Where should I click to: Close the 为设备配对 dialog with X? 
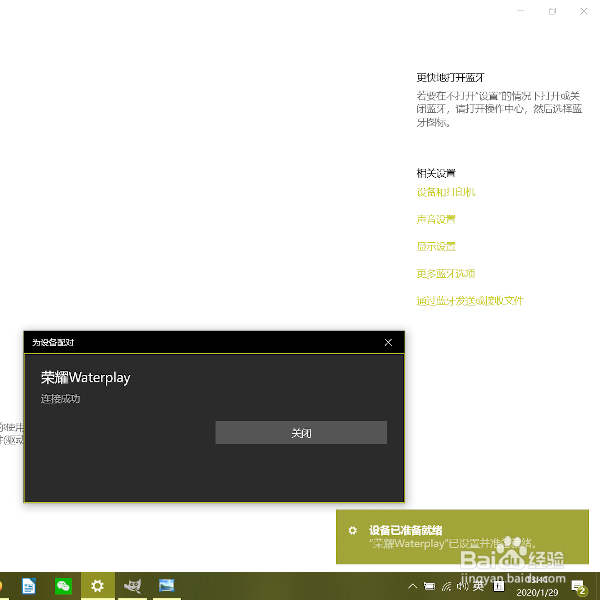(388, 342)
